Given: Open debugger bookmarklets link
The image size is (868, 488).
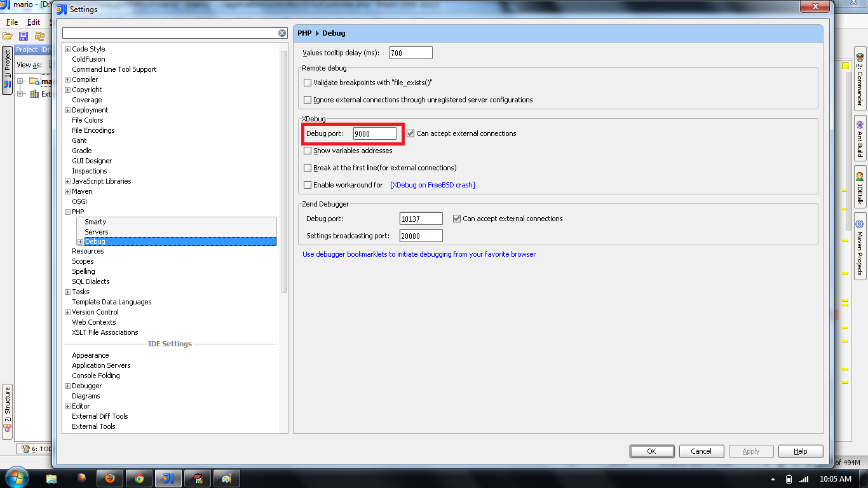Looking at the screenshot, I should pos(419,254).
